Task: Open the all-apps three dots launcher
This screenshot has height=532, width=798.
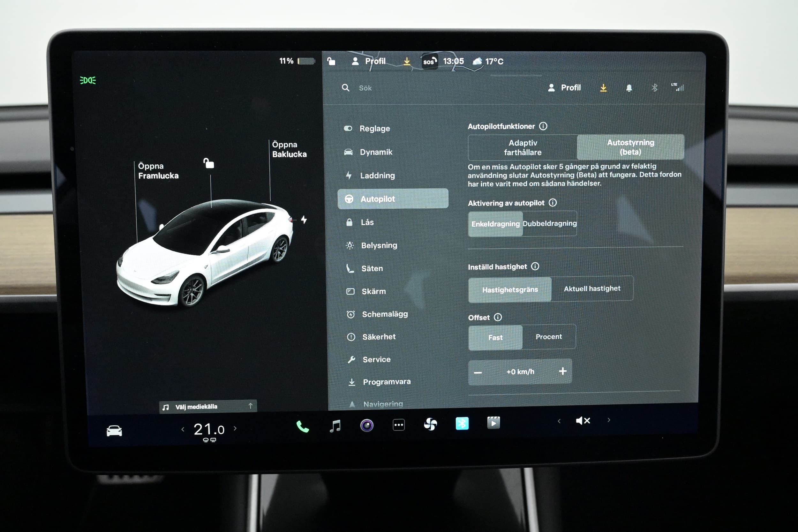Action: 399,425
